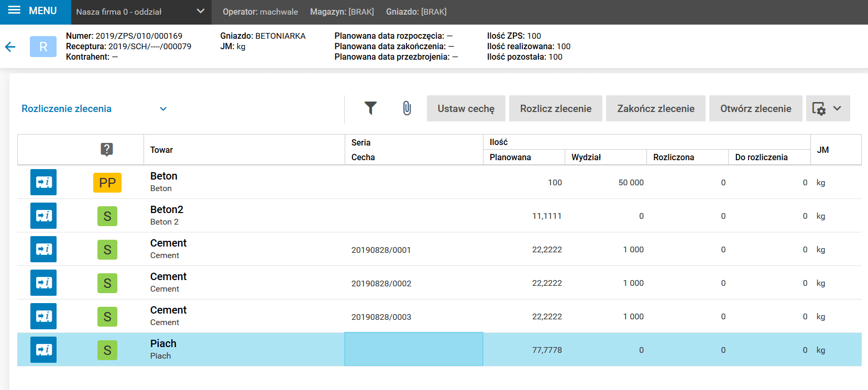
Task: Open details icon for the Piach row
Action: click(43, 350)
